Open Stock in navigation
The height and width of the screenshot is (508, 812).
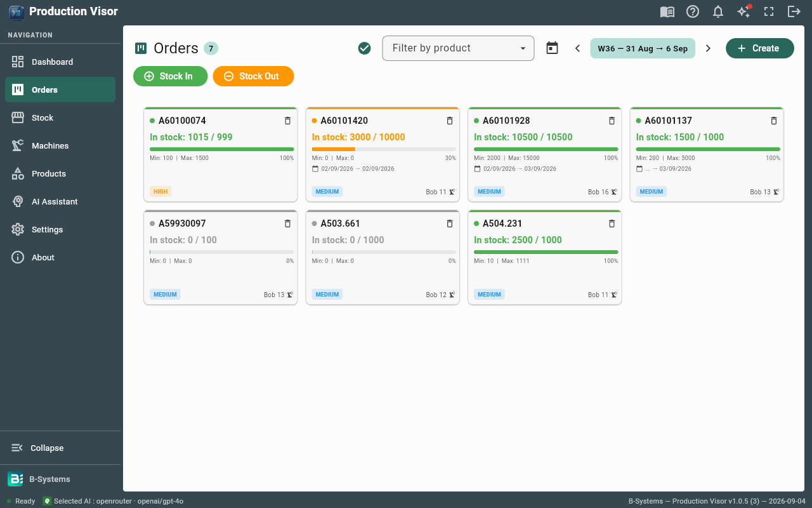60,117
